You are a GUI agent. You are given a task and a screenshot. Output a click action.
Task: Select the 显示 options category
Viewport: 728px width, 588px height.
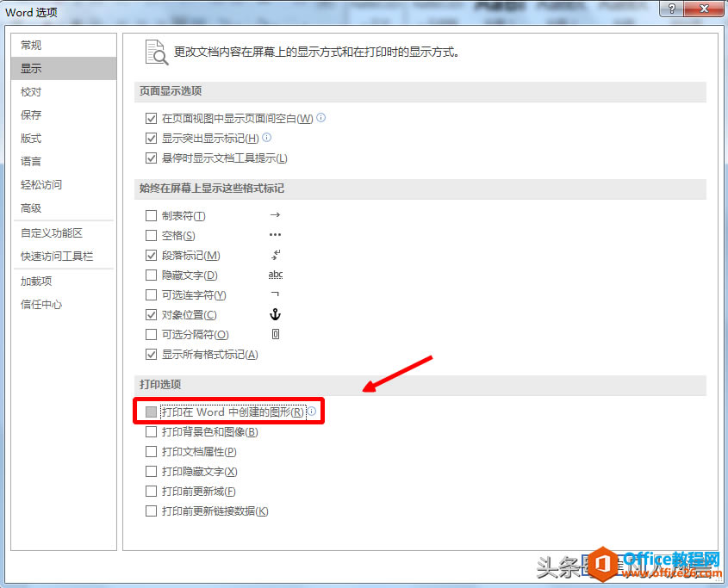click(x=64, y=68)
